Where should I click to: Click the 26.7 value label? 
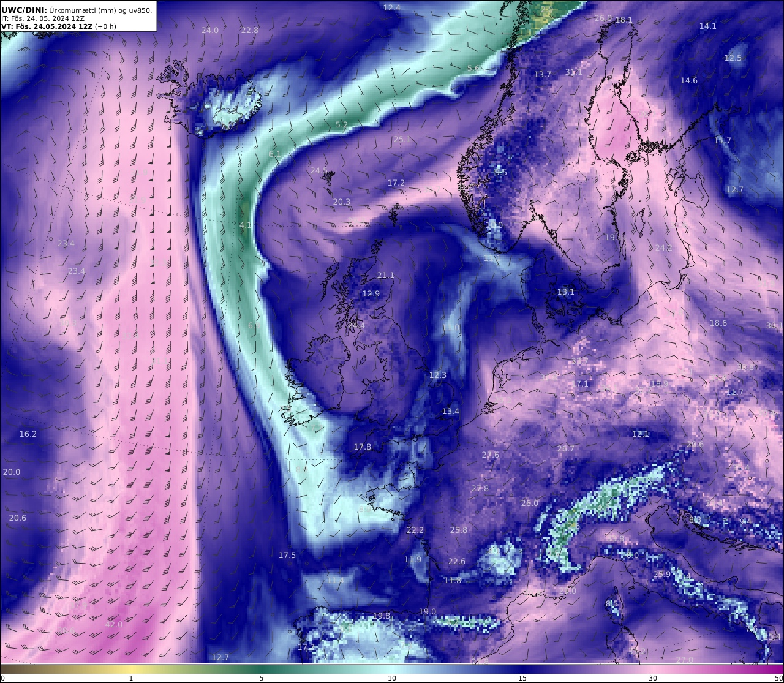tap(566, 448)
